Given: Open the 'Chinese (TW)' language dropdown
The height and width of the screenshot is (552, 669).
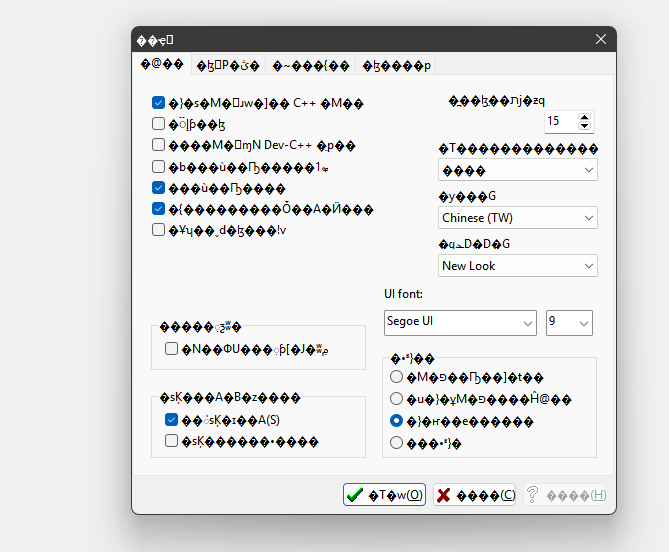Looking at the screenshot, I should (x=518, y=218).
